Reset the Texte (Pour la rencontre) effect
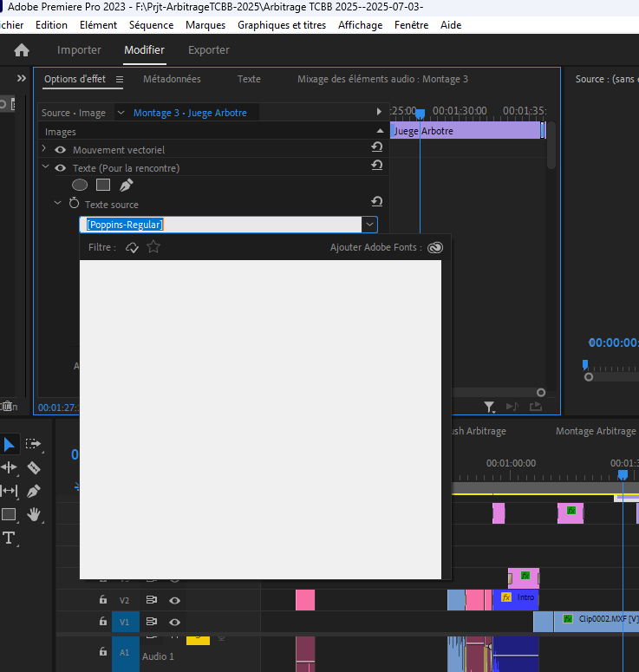Image resolution: width=639 pixels, height=672 pixels. 376,165
